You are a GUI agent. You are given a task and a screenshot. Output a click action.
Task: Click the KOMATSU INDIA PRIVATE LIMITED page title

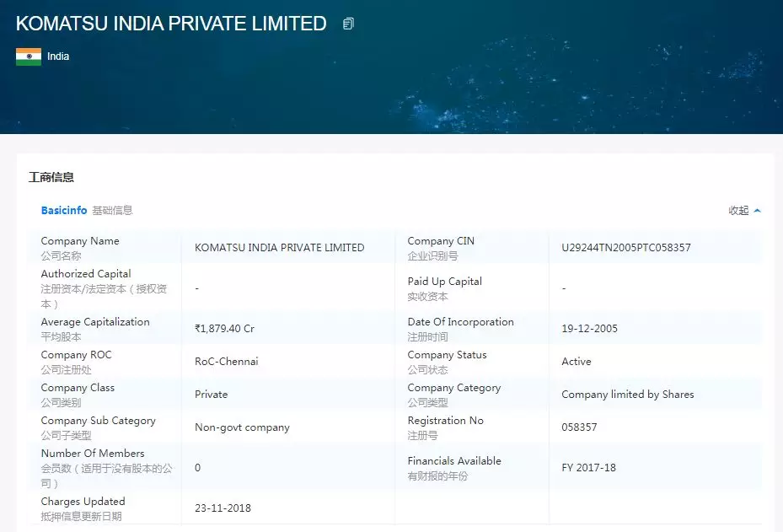[171, 24]
